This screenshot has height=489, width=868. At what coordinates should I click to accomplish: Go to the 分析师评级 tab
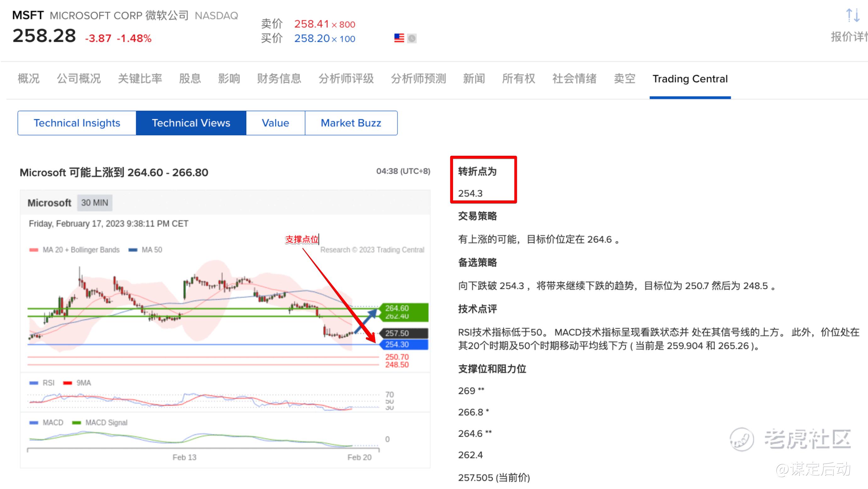pyautogui.click(x=346, y=79)
